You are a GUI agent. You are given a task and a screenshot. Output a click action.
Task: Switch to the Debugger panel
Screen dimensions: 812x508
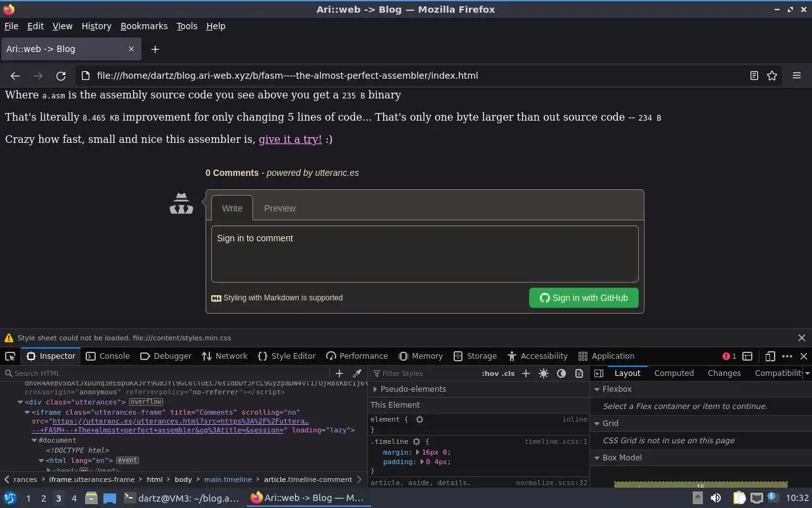point(166,356)
